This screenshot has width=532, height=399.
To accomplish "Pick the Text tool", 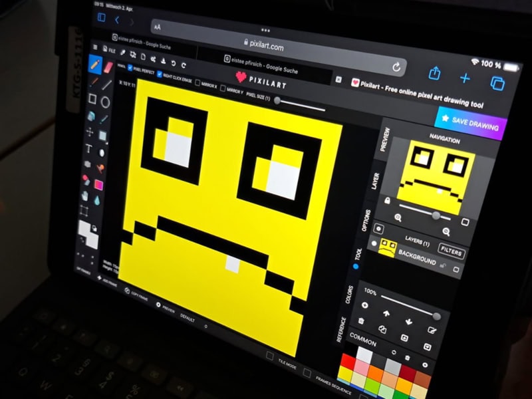I will [88, 149].
